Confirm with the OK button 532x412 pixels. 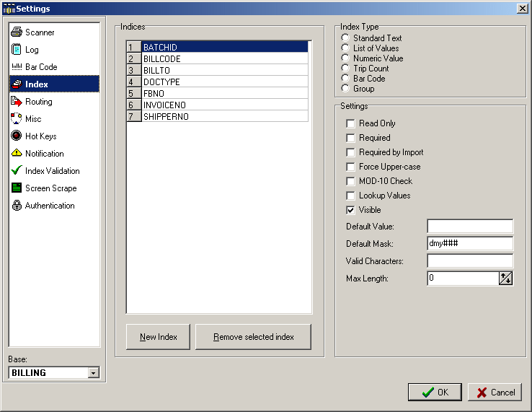[x=435, y=393]
